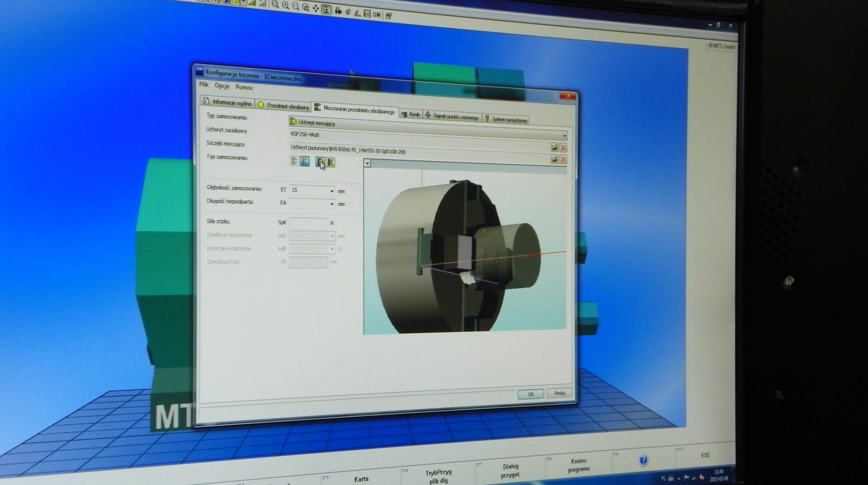Click red X delete icon beside Szczęki mocujące

564,148
